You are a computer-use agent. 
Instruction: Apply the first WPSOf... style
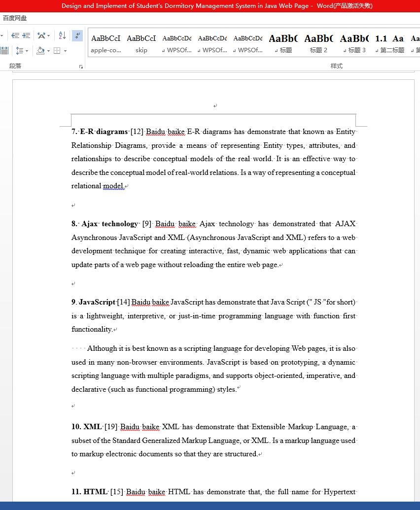tap(176, 43)
